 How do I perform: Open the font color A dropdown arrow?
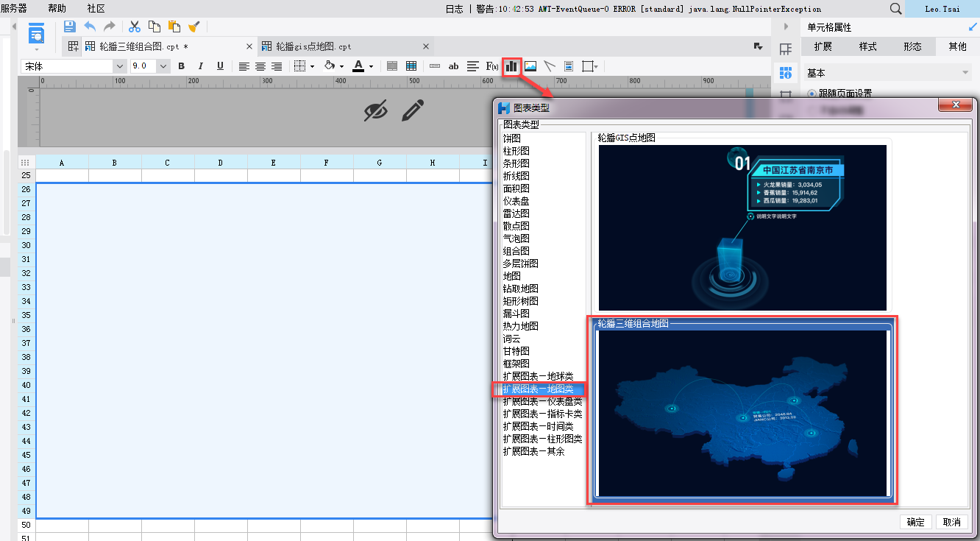pos(371,66)
